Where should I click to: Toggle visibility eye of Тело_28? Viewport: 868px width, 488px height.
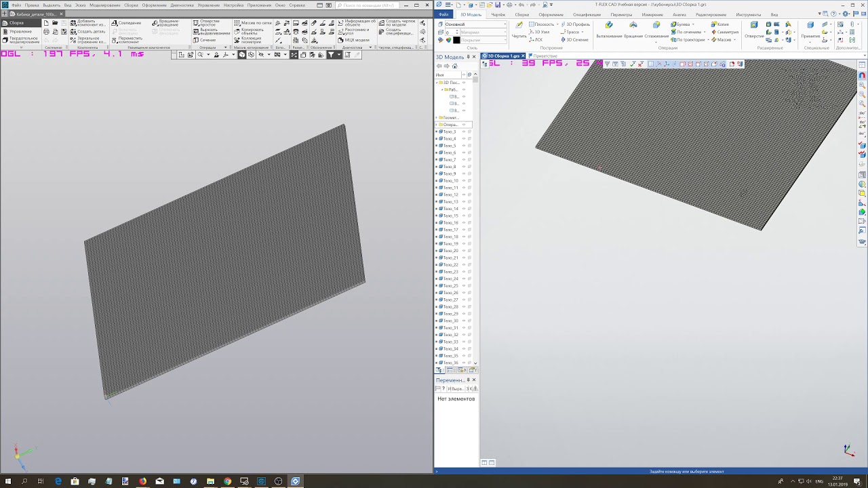pos(464,306)
